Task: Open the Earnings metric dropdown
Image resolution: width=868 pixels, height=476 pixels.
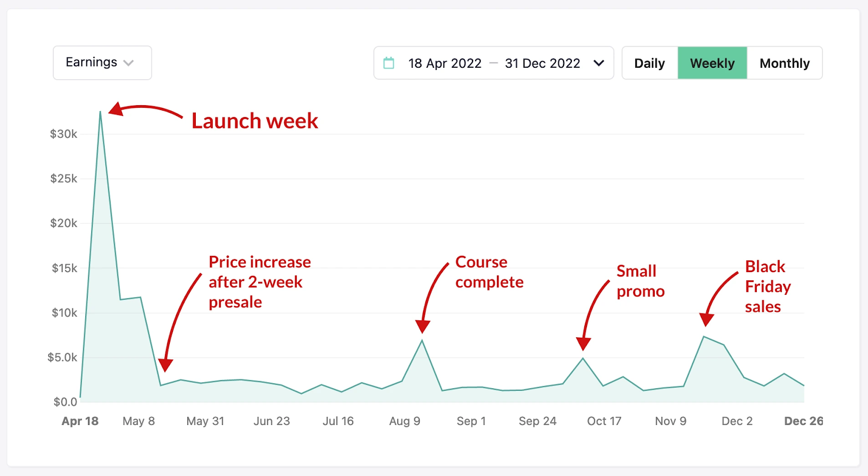Action: coord(102,62)
